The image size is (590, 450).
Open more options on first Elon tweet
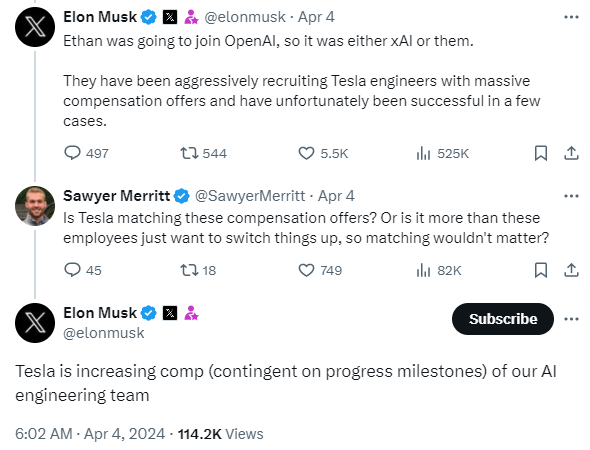coord(571,17)
